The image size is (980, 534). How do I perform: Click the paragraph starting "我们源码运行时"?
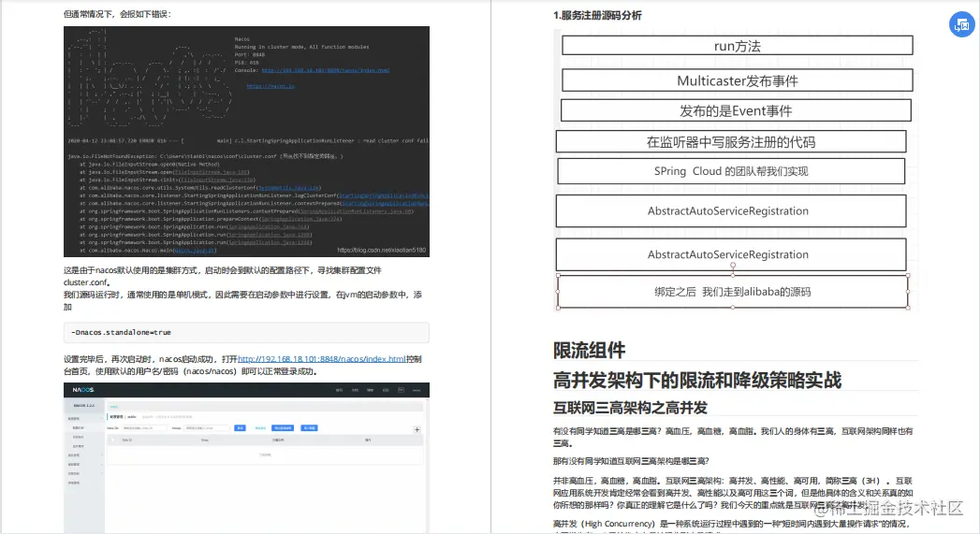click(x=243, y=300)
